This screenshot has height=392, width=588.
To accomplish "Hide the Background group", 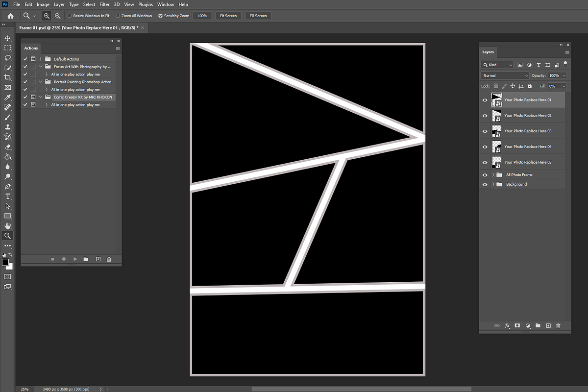I will 485,185.
